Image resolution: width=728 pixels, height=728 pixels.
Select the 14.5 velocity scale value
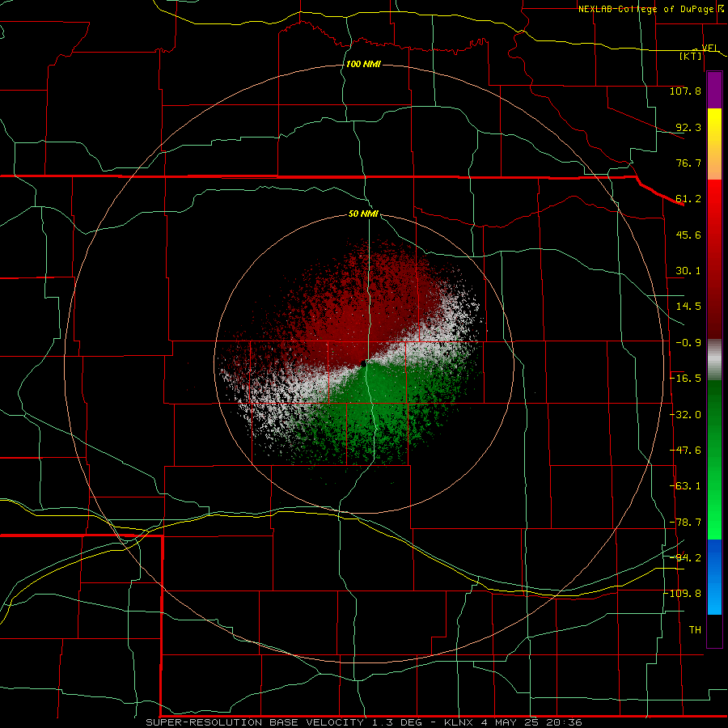pyautogui.click(x=688, y=307)
